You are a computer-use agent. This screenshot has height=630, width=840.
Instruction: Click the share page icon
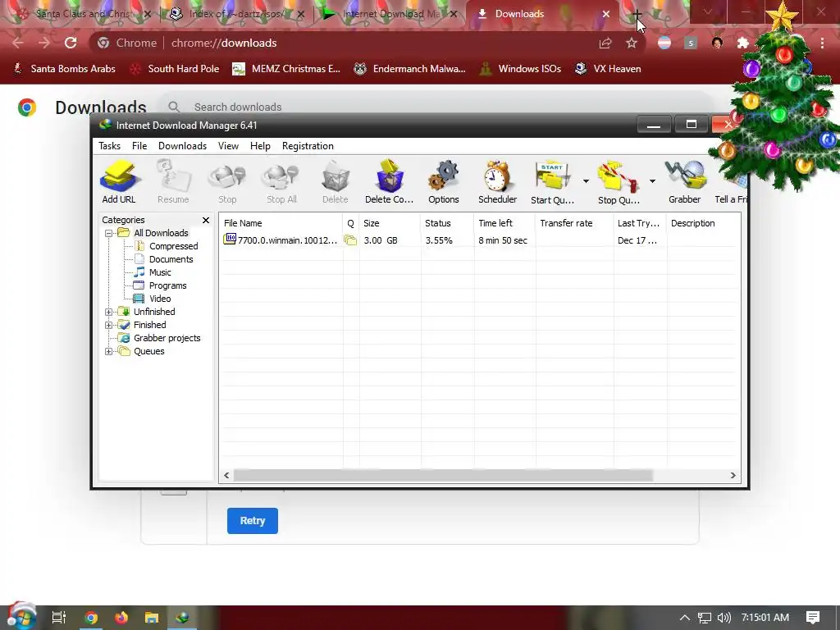point(605,43)
